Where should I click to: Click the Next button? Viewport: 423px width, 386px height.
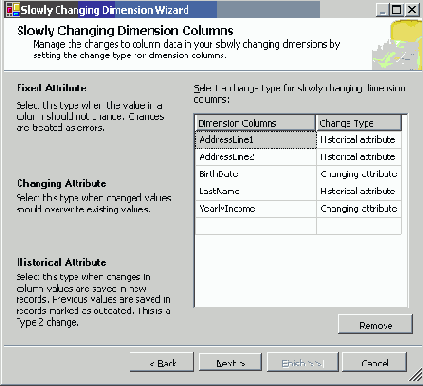coord(230,362)
